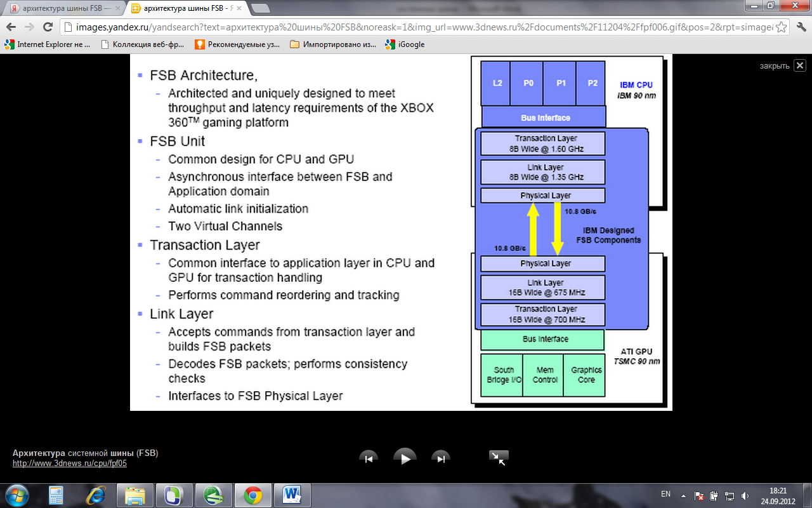Show hidden tray icons with the arrow
Viewport: 812px width, 508px height.
pyautogui.click(x=684, y=495)
